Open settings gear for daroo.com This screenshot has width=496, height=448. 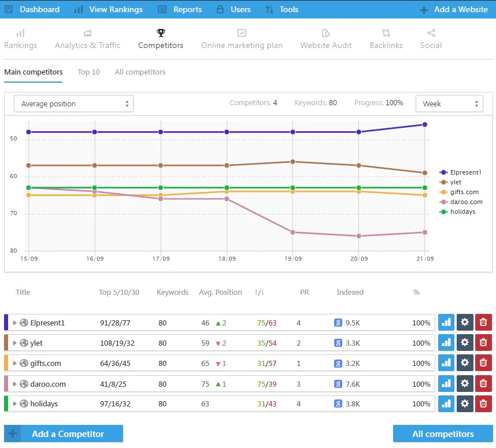[x=465, y=383]
